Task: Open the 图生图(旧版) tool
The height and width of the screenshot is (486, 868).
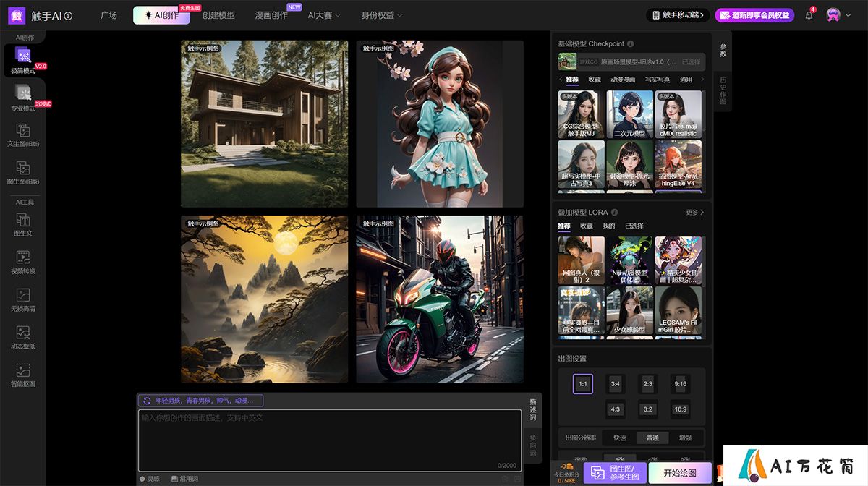Action: (23, 172)
